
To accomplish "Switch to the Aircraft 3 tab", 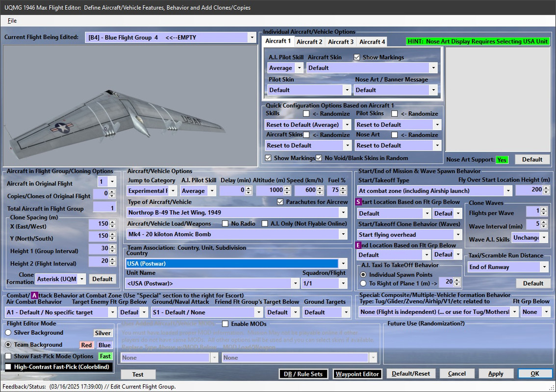I will [x=340, y=42].
